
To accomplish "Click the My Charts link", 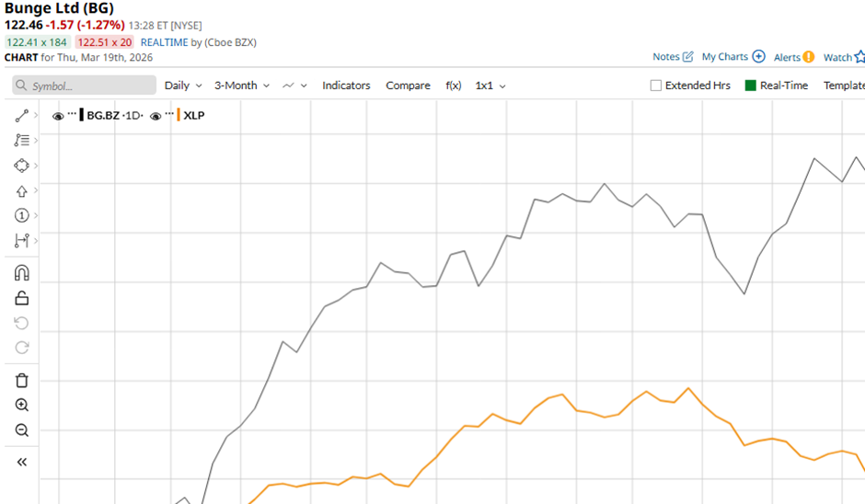I will 725,56.
